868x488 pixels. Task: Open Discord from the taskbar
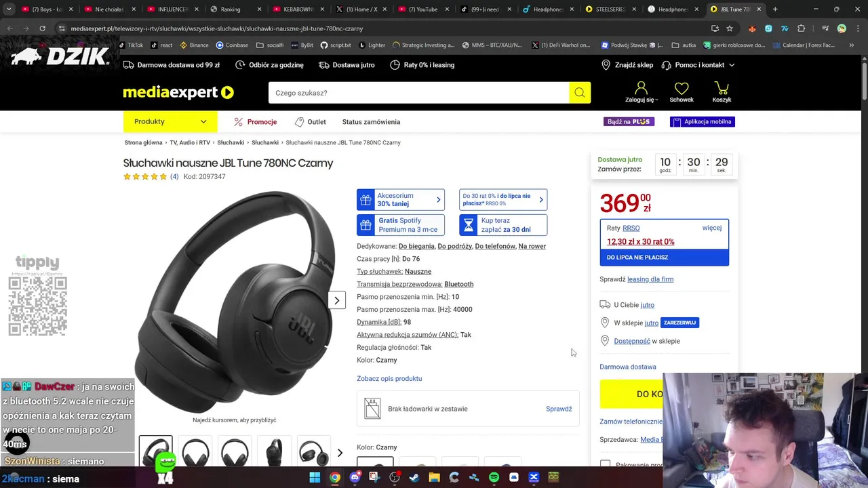point(355,477)
